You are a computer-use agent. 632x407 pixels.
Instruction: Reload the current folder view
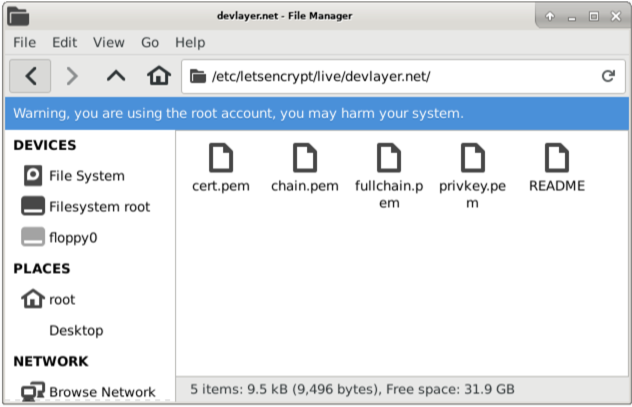pos(608,76)
